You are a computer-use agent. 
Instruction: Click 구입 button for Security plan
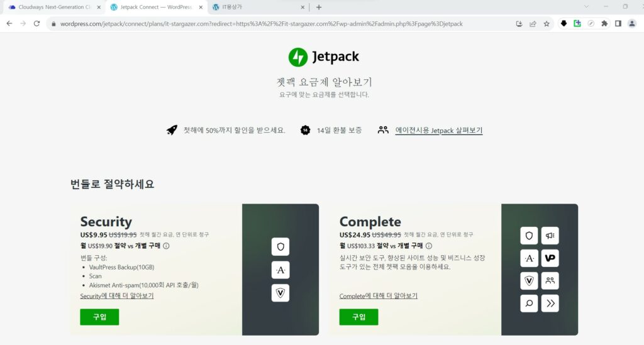pos(99,317)
